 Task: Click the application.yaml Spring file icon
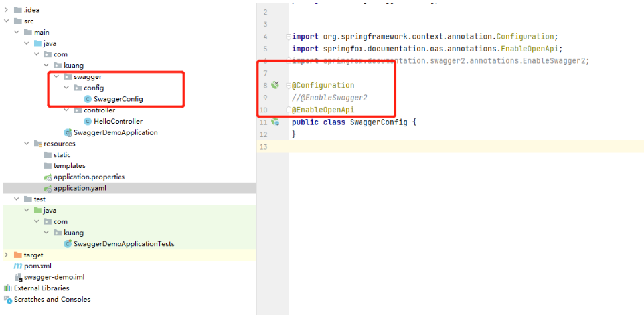tap(48, 188)
